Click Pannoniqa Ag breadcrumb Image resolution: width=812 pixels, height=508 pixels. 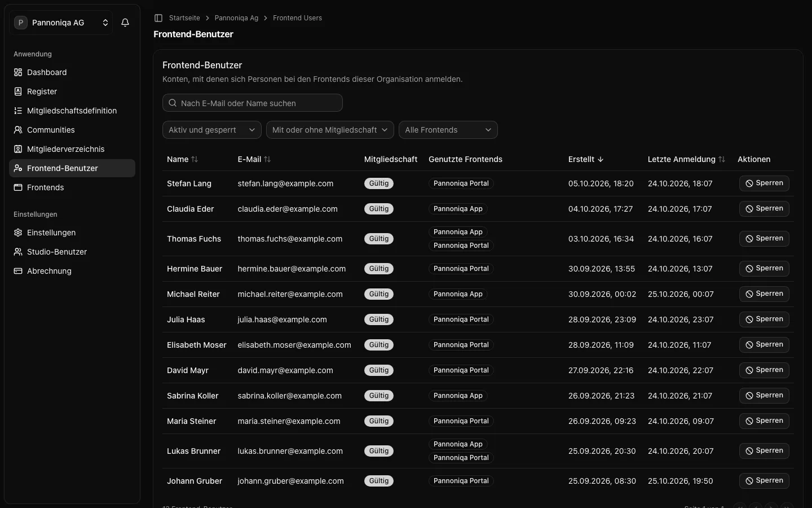(236, 18)
